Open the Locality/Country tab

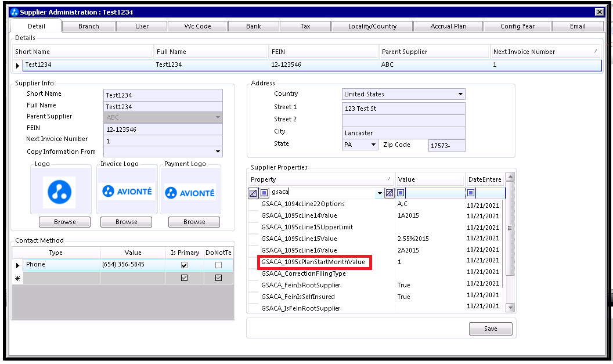372,26
